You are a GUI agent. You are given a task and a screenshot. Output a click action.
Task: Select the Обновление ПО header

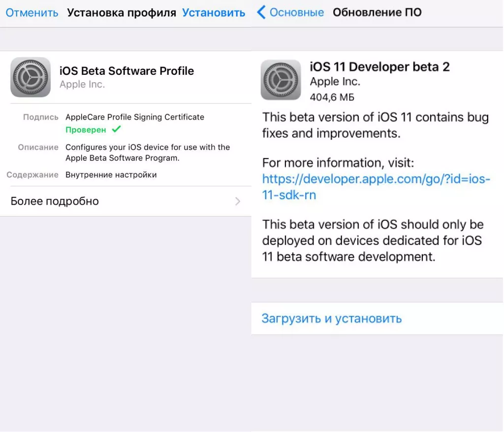pos(377,12)
